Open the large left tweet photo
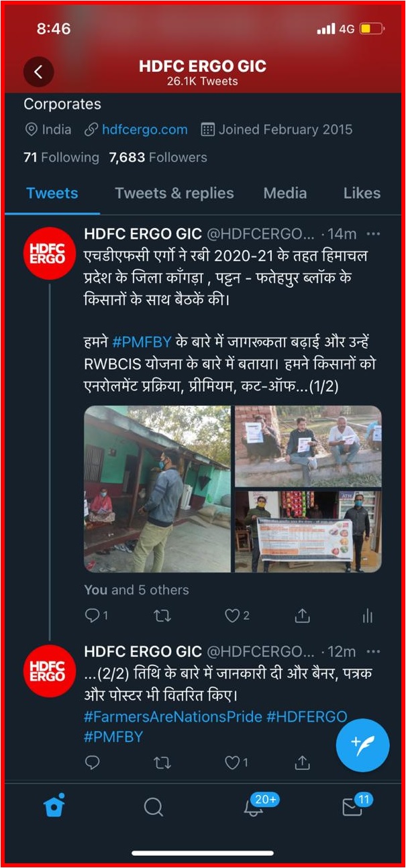Screen dimensions: 406x868 point(158,489)
